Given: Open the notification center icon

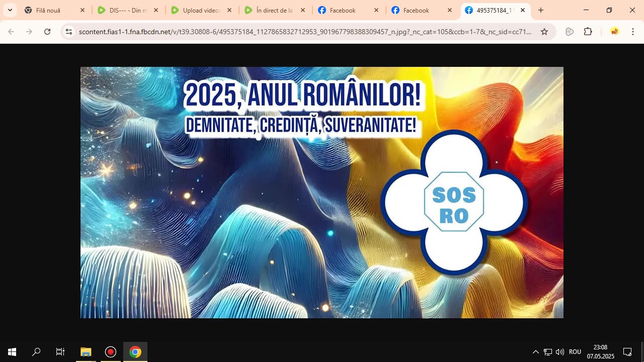Looking at the screenshot, I should click(627, 352).
